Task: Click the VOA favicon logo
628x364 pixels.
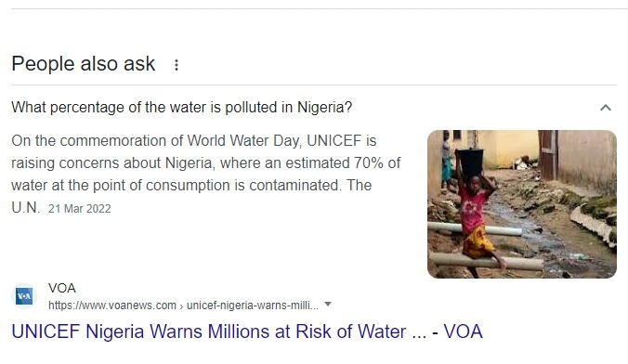Action: [24, 296]
